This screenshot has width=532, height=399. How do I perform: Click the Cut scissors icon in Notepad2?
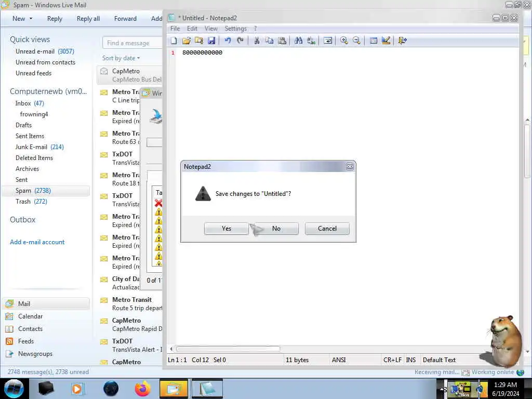tap(257, 41)
